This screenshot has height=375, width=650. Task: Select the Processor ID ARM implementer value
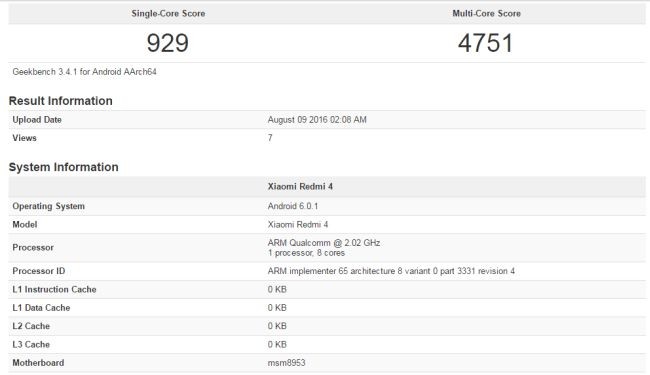pyautogui.click(x=391, y=271)
